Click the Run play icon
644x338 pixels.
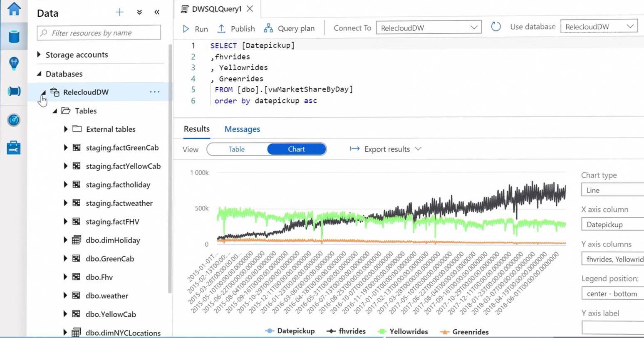[186, 29]
